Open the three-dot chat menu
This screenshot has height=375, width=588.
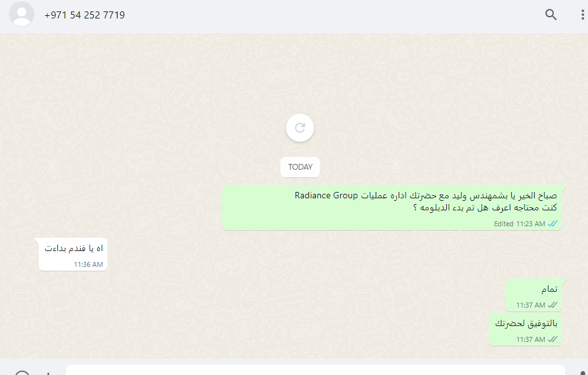[x=582, y=15]
